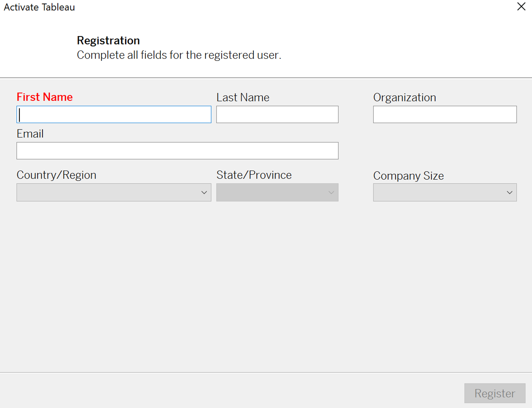Screen dimensions: 532x408
Task: Click the Activate Tableau window title
Action: 39,7
